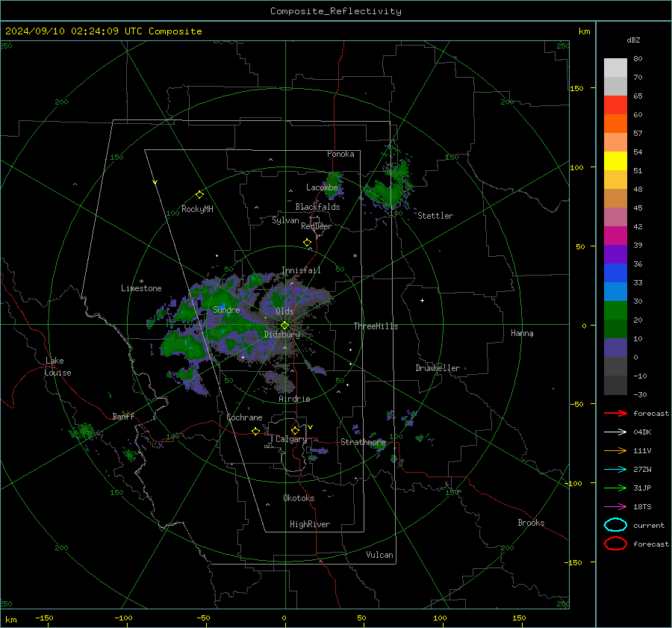Click the Vulcan label
Viewport: 672px width, 628px height.
click(380, 555)
